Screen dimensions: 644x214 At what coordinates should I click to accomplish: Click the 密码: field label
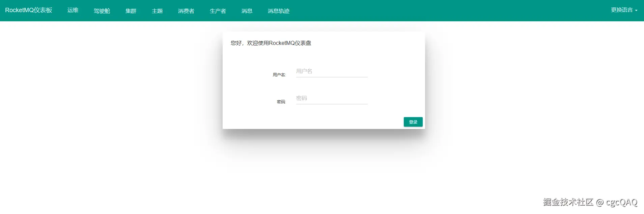click(x=281, y=102)
